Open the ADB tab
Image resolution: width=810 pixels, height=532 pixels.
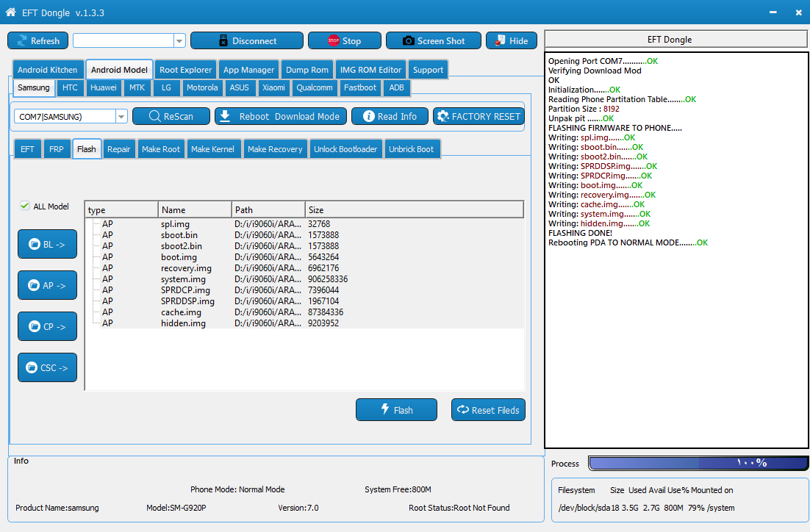(397, 87)
